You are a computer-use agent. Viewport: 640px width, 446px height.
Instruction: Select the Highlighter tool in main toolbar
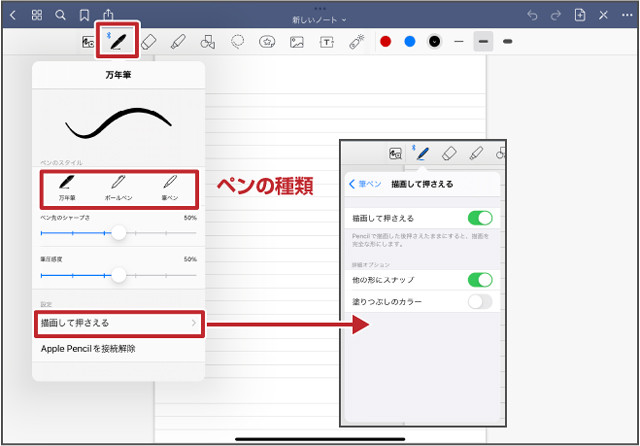pos(178,42)
